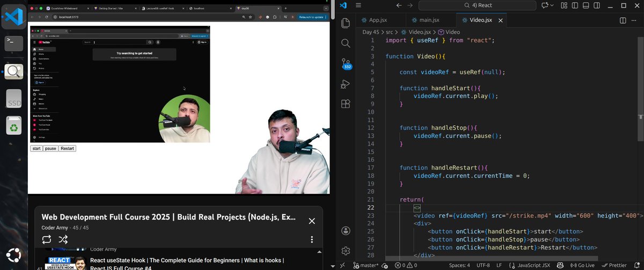Screen dimensions: 644x270
Task: Select the Spaces: 4 indentation setting
Action: click(460, 265)
